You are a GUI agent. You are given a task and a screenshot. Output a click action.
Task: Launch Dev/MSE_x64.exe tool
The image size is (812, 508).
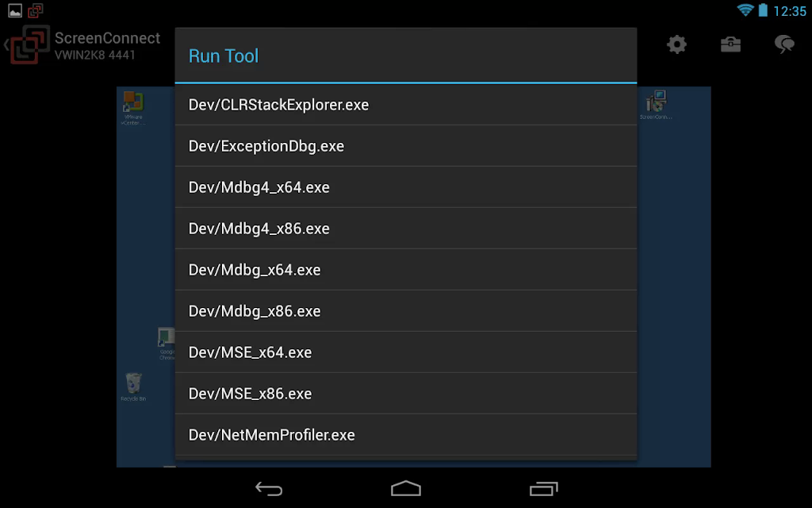(405, 352)
